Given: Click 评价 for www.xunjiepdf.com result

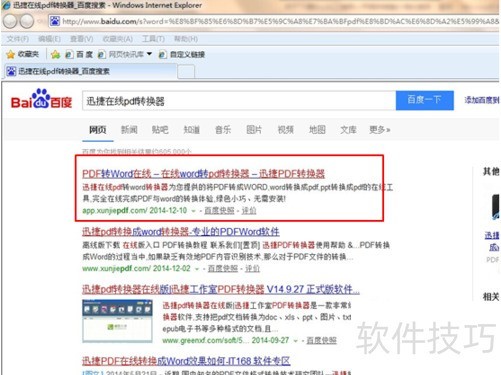Looking at the screenshot, I should [x=252, y=269].
